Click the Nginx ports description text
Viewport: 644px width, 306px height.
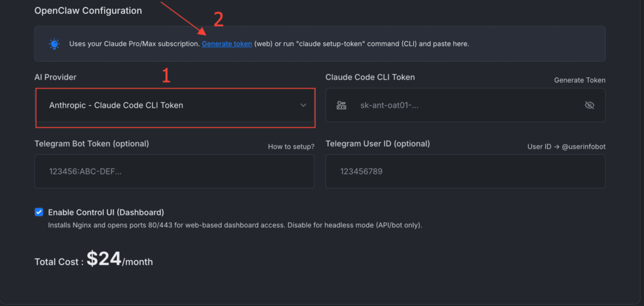[235, 225]
